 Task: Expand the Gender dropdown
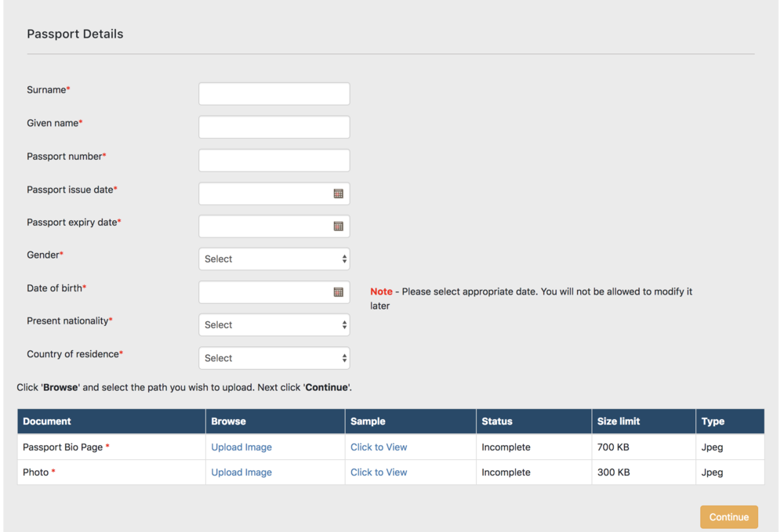(274, 259)
